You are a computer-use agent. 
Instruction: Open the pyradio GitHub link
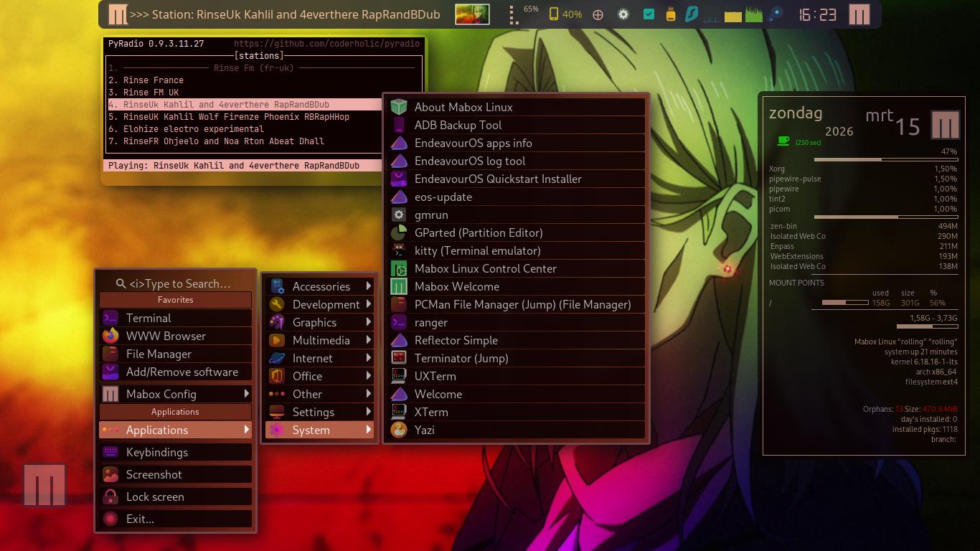click(326, 44)
